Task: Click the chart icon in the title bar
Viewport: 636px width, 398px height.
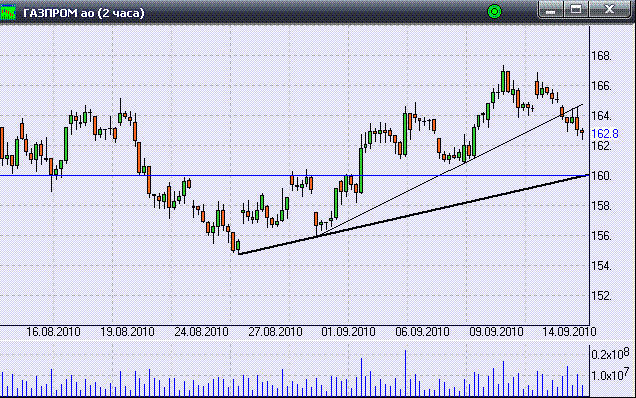Action: 8,12
